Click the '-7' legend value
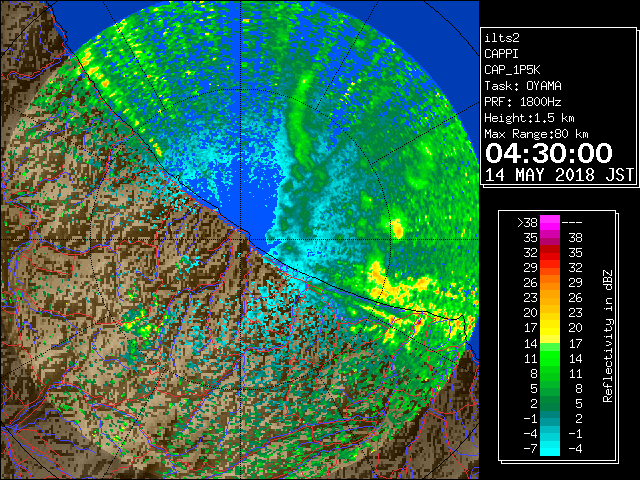 tap(531, 449)
